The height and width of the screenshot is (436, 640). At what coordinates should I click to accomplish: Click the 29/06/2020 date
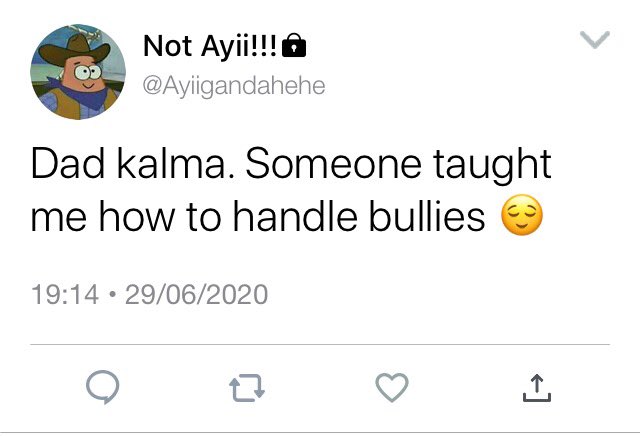[x=196, y=294]
